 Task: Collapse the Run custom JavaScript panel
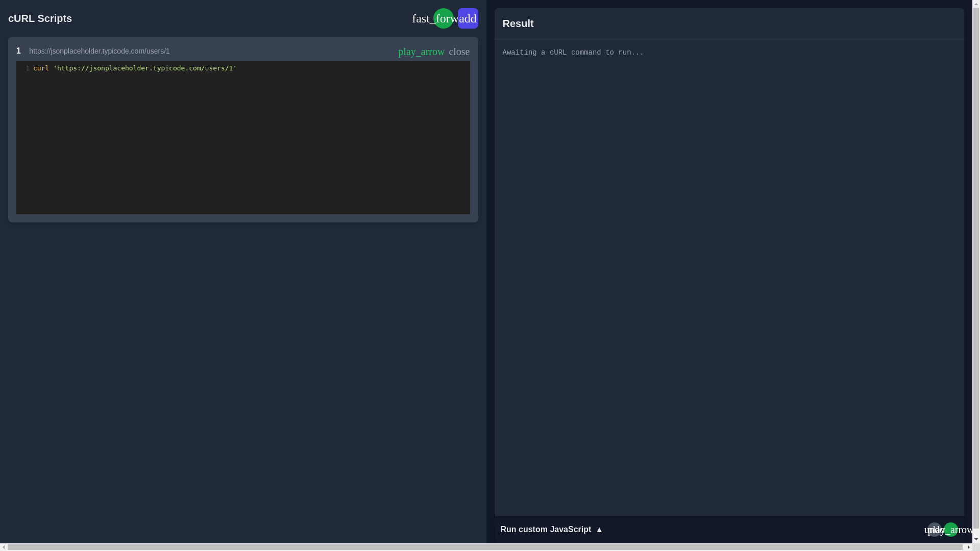(551, 530)
